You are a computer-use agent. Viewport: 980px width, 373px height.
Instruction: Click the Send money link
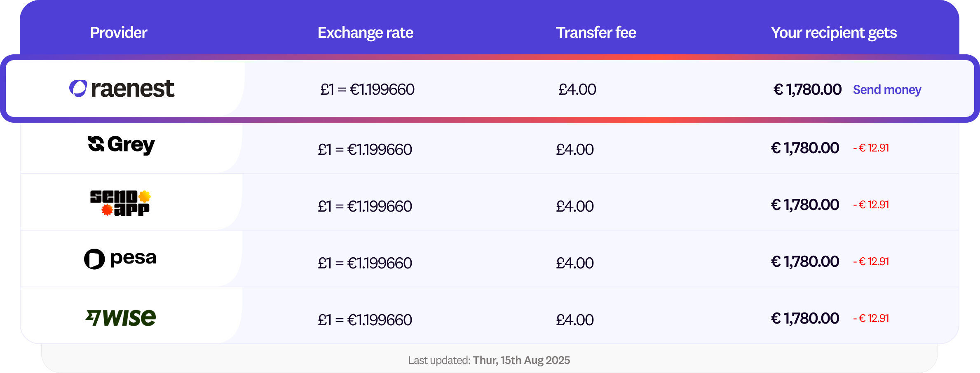pos(887,90)
